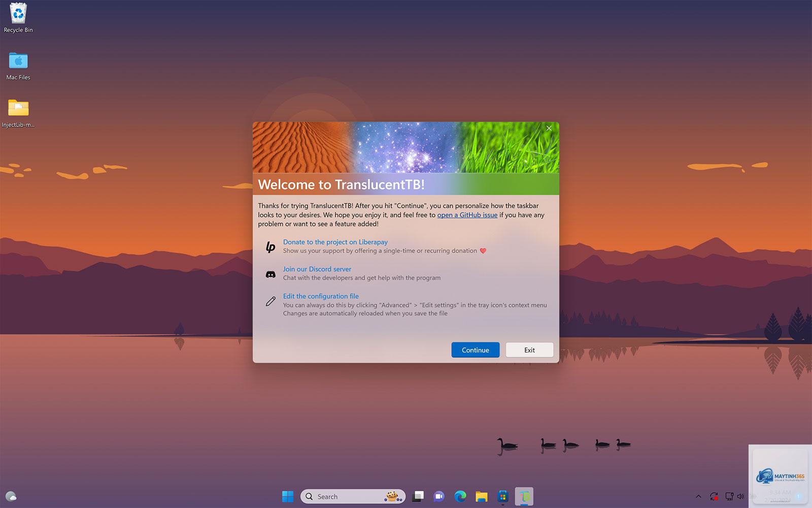Open the Recycle Bin desktop icon
This screenshot has width=812, height=508.
[18, 18]
